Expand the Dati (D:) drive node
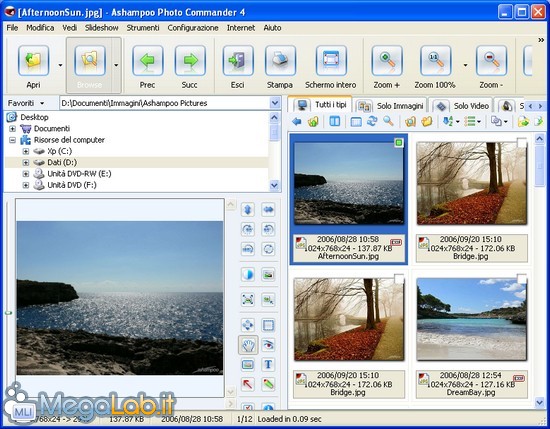Viewport: 550px width, 429px height. 26,162
